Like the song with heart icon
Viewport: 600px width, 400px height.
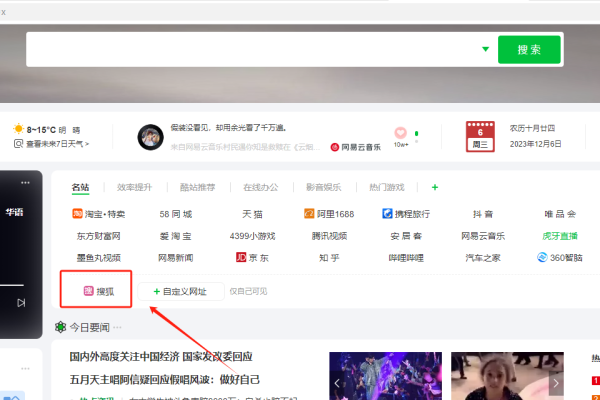pyautogui.click(x=401, y=133)
